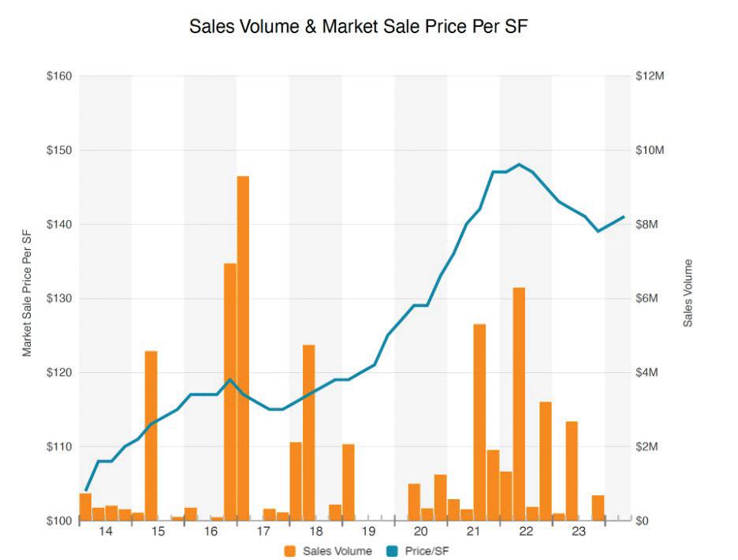Click the Market Sale Price Per SF axis title

tap(27, 293)
